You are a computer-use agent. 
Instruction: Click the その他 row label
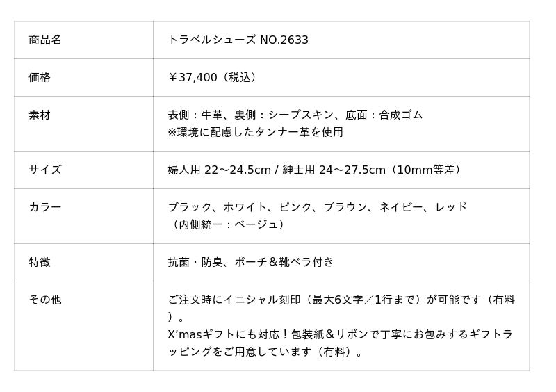pos(45,300)
